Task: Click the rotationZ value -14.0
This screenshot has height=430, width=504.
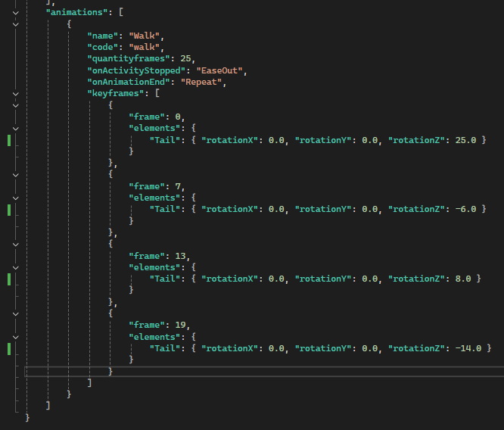Action: (469, 348)
